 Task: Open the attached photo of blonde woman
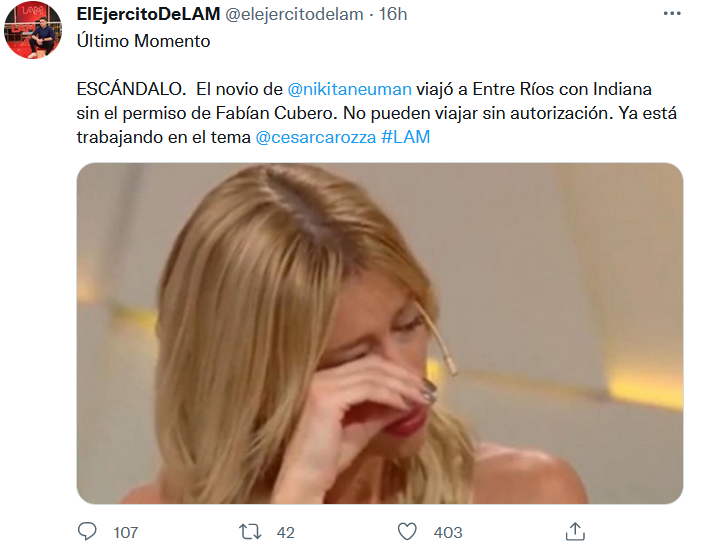380,333
